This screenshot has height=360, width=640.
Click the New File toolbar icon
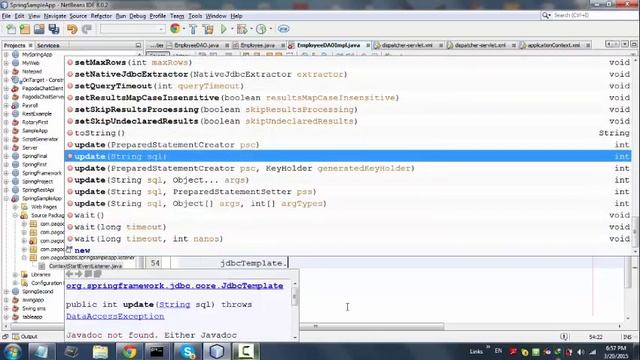click(11, 29)
